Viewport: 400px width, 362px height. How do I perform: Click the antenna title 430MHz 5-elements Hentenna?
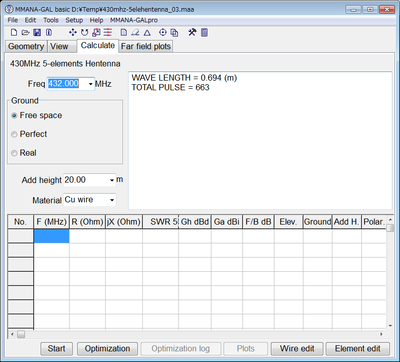point(65,63)
